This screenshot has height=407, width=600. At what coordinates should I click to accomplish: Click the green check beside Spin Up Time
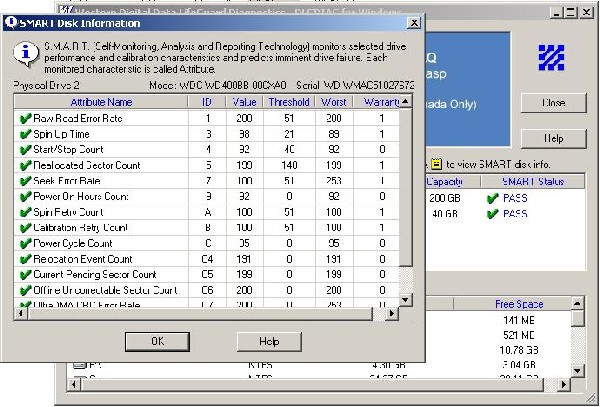coord(25,134)
